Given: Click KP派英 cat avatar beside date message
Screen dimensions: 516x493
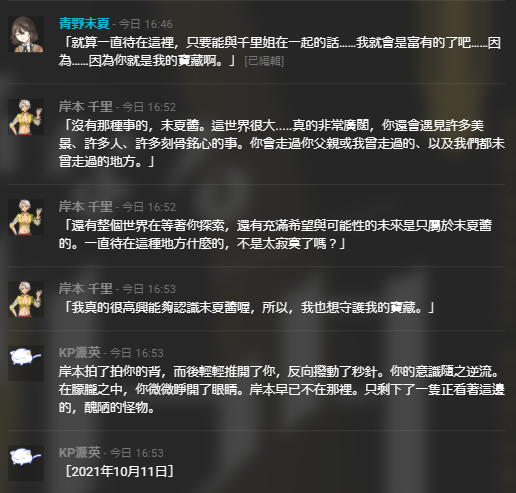Looking at the screenshot, I should [x=26, y=463].
